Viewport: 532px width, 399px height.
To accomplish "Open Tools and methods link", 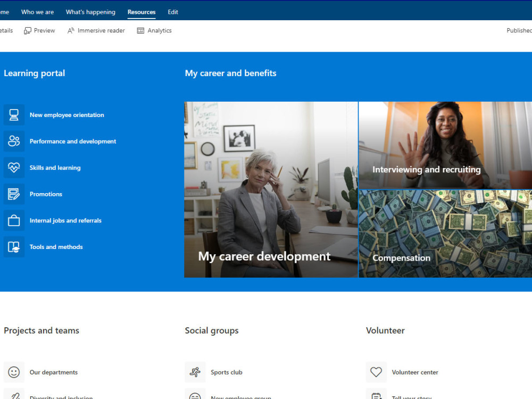I will [56, 247].
